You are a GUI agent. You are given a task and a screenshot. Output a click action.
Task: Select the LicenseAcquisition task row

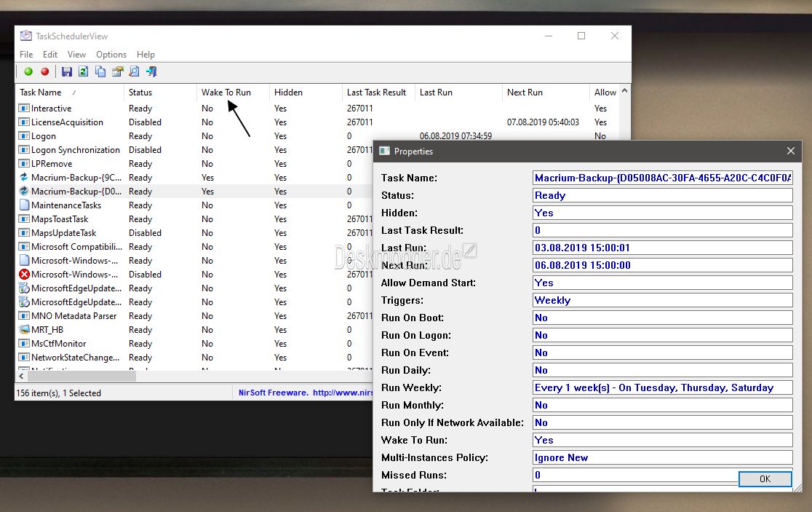pyautogui.click(x=67, y=122)
